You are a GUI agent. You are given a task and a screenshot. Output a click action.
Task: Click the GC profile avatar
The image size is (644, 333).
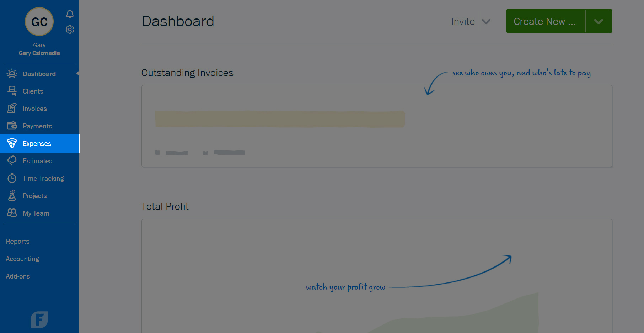(x=39, y=22)
